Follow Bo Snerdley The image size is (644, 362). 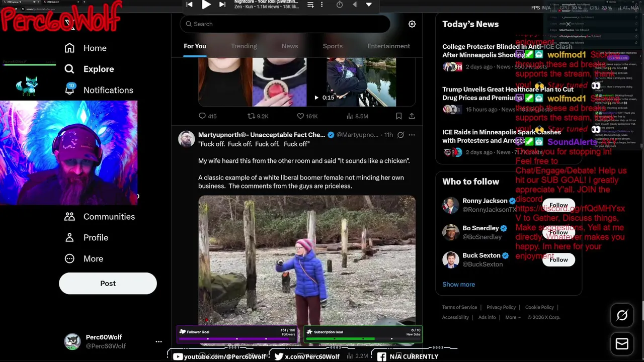558,232
